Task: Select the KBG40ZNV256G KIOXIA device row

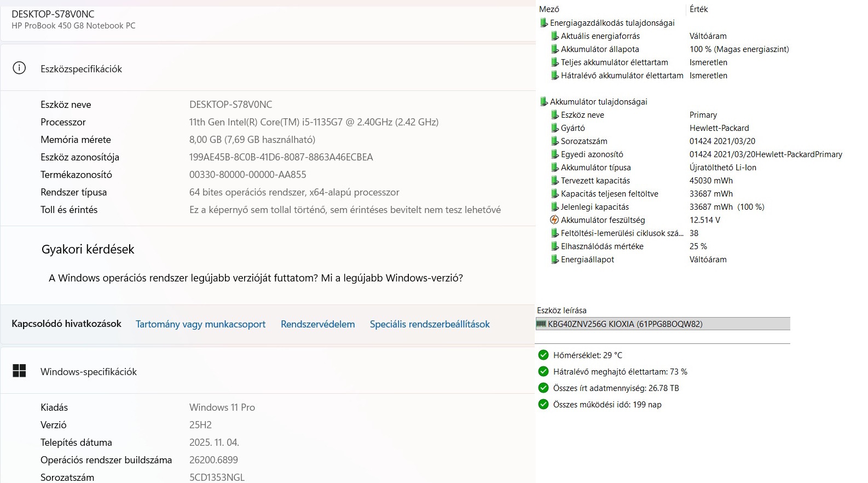Action: [663, 324]
